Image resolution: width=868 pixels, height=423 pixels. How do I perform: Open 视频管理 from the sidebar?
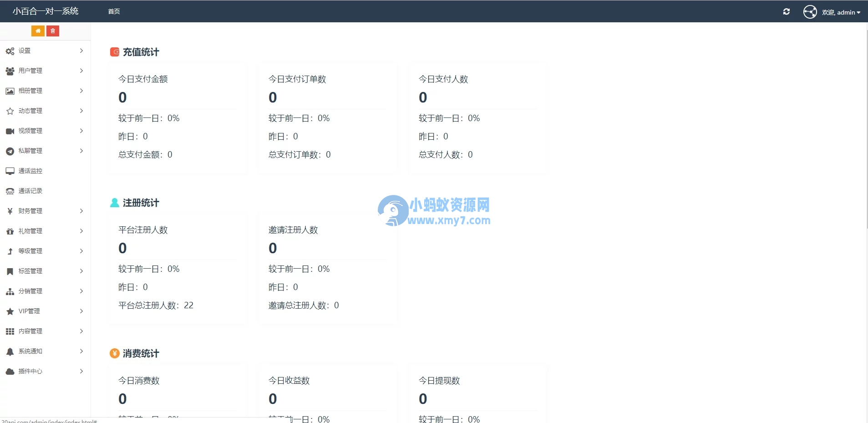pyautogui.click(x=30, y=131)
